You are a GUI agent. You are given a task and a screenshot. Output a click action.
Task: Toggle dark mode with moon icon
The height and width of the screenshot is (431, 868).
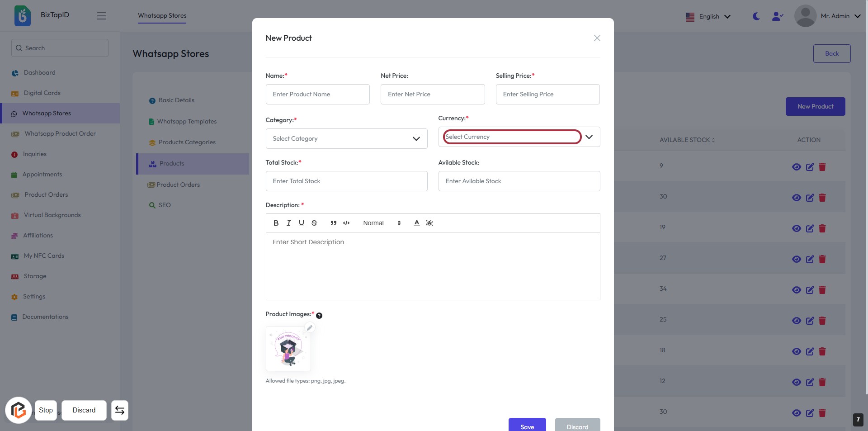click(756, 16)
